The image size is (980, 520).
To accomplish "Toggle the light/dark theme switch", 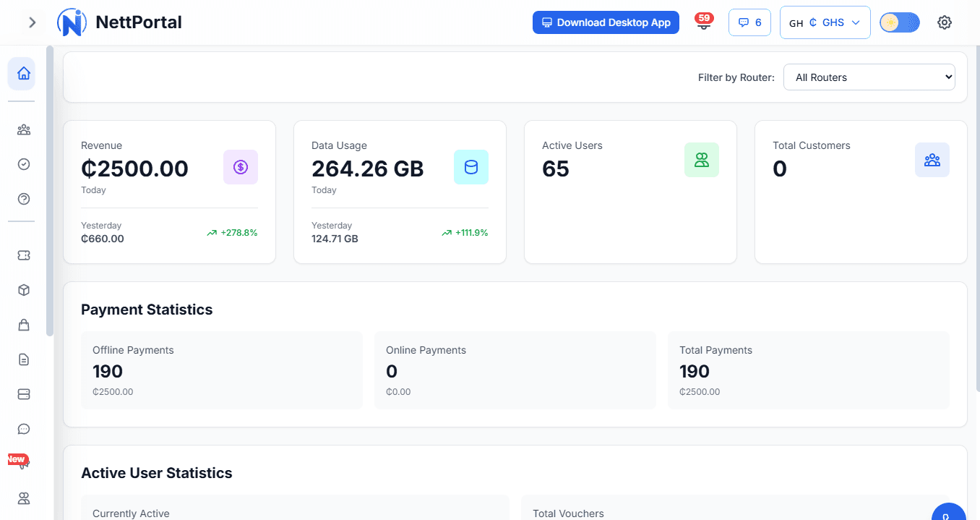I will [899, 22].
